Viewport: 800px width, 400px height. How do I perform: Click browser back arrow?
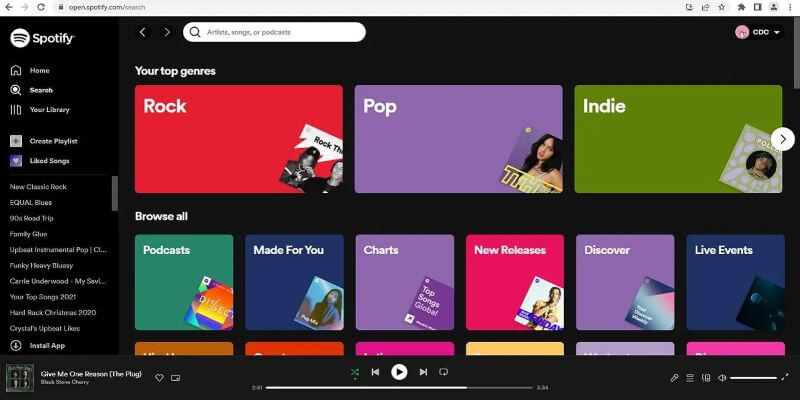tap(9, 7)
